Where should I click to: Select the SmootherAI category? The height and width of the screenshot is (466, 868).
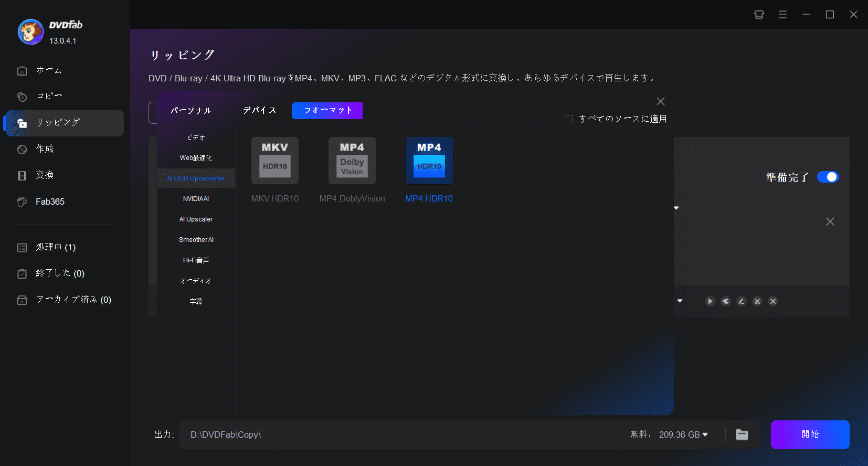tap(196, 240)
